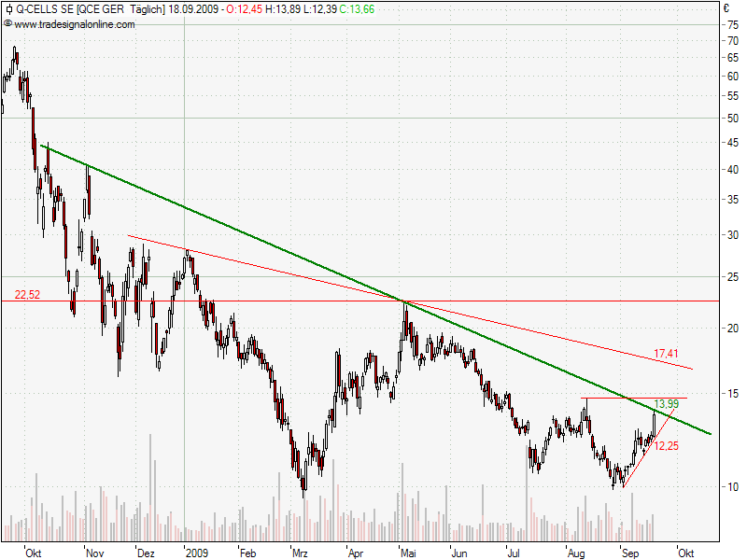Open the www.tradesignalonline.com link

pos(74,23)
